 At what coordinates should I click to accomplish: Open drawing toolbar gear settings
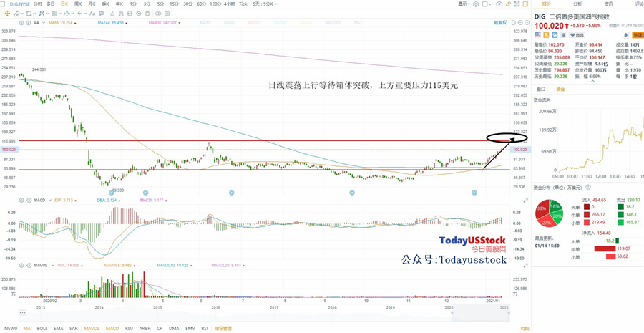167,14
